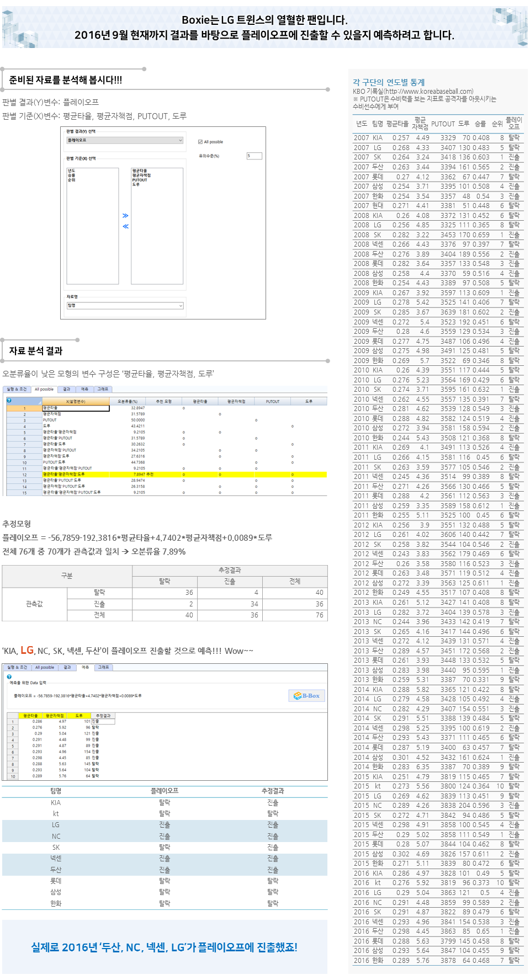
Task: Select 년도 in the available variables list
Action: pos(71,171)
